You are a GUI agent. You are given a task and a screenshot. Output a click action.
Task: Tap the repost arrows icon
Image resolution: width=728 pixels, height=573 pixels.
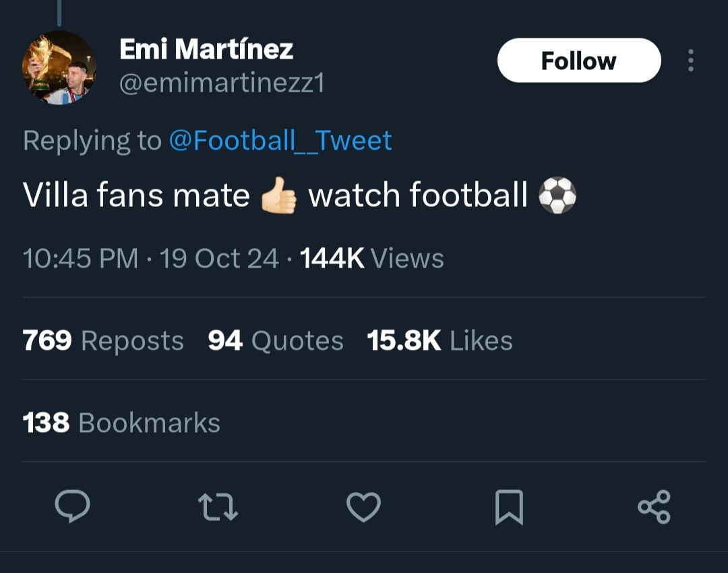point(218,506)
